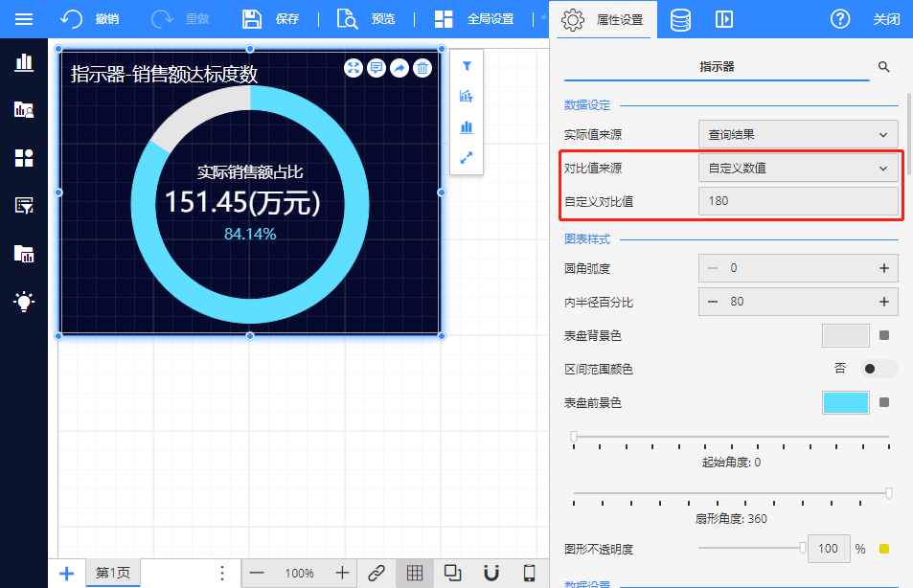Click the 保存 button
Screen dimensions: 913x588
tap(271, 19)
